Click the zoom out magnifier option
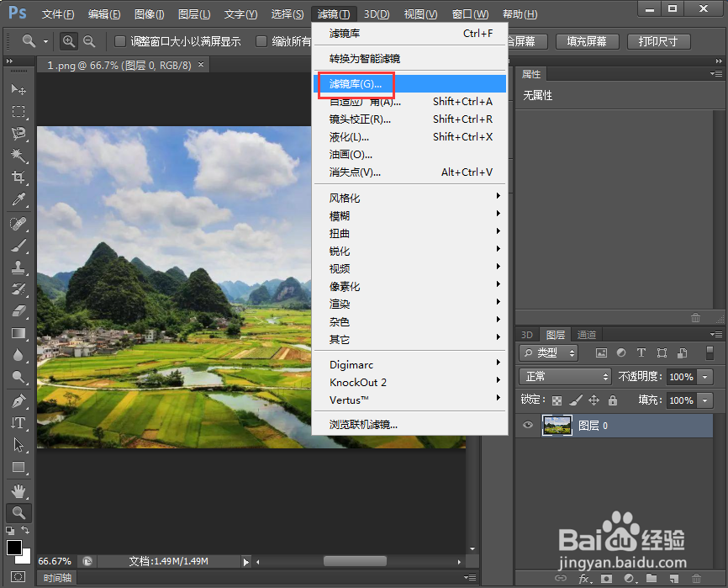The width and height of the screenshot is (728, 588). 89,41
